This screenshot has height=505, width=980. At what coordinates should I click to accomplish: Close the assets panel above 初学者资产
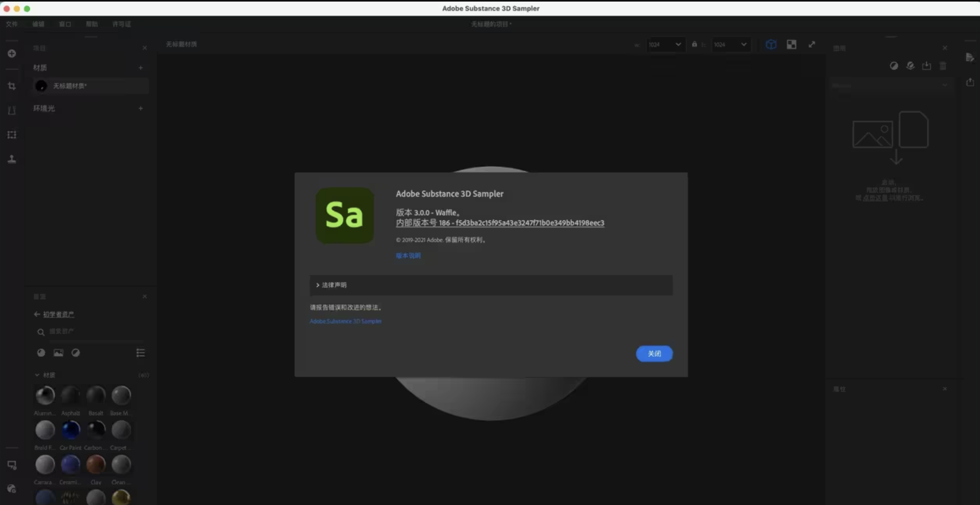tap(145, 297)
